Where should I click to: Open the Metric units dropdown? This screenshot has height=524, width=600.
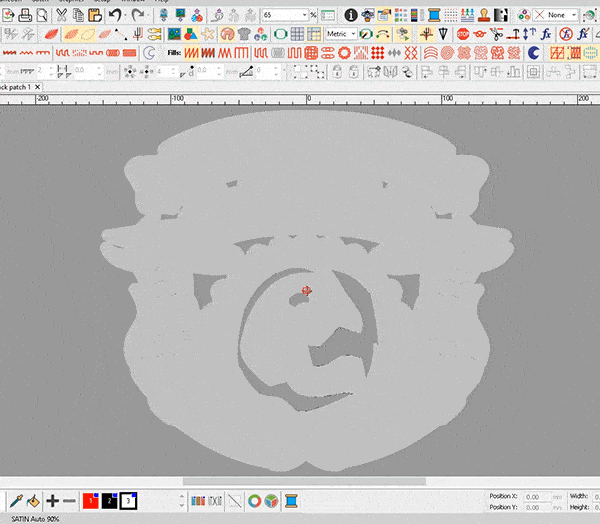tap(353, 34)
